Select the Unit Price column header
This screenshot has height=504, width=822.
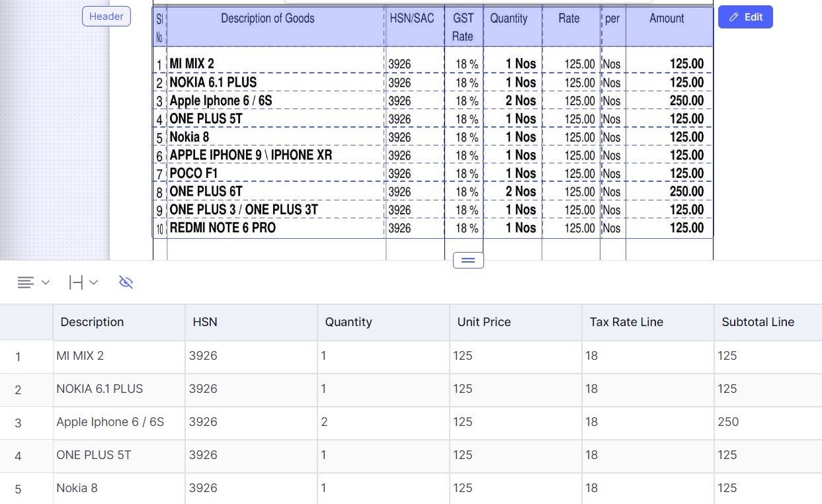coord(516,322)
